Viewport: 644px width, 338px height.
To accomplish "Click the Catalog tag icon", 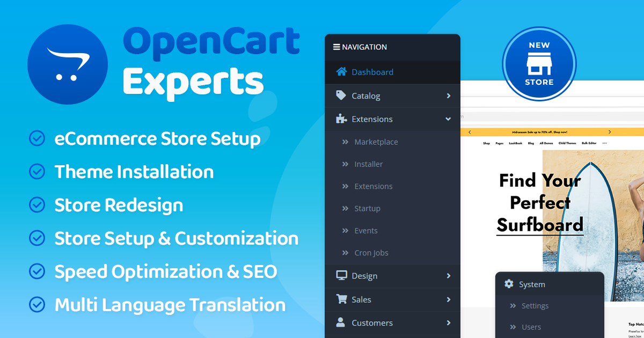I will tap(341, 95).
